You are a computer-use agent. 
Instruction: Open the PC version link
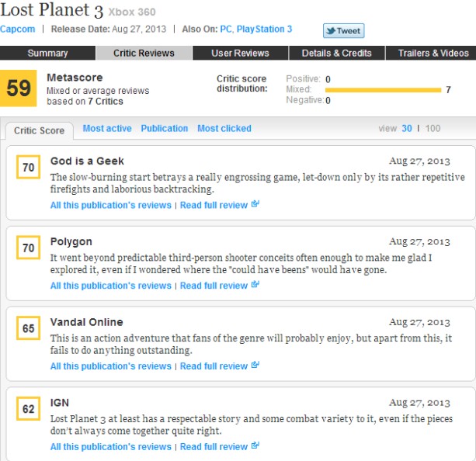pyautogui.click(x=225, y=29)
